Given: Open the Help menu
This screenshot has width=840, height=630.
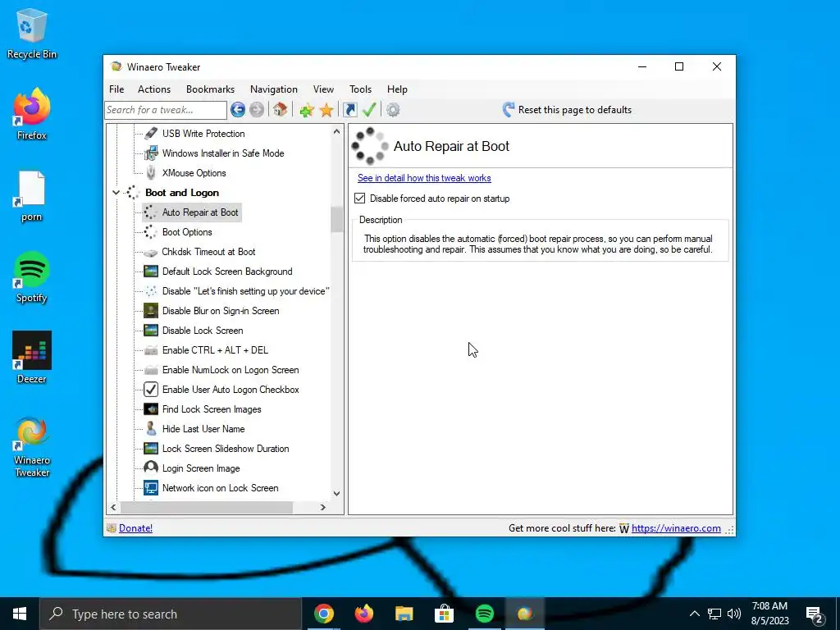Looking at the screenshot, I should click(x=398, y=89).
